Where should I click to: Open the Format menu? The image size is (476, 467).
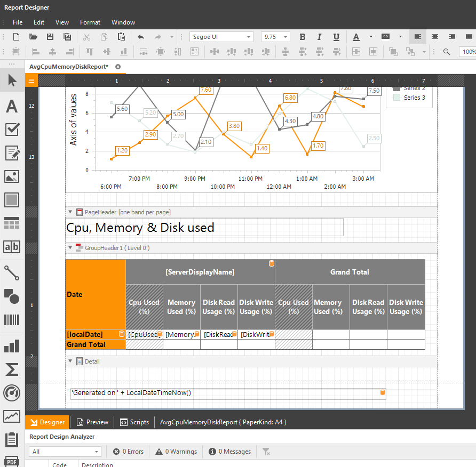coord(90,22)
